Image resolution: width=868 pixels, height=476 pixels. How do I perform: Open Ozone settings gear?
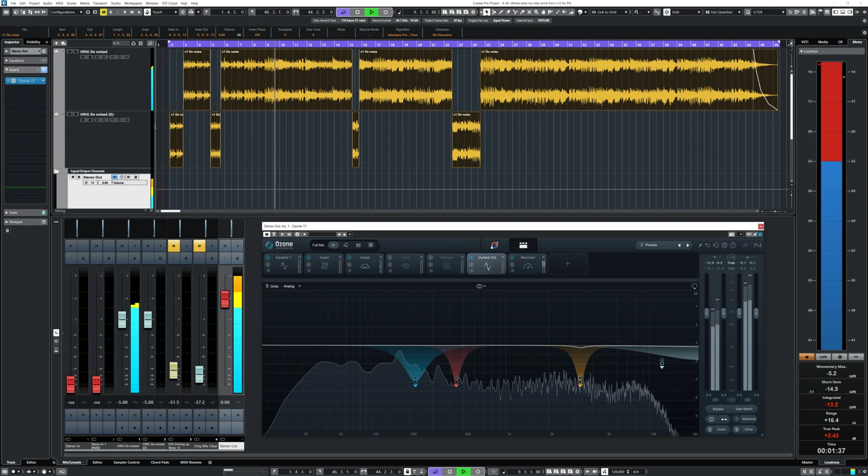pyautogui.click(x=724, y=245)
